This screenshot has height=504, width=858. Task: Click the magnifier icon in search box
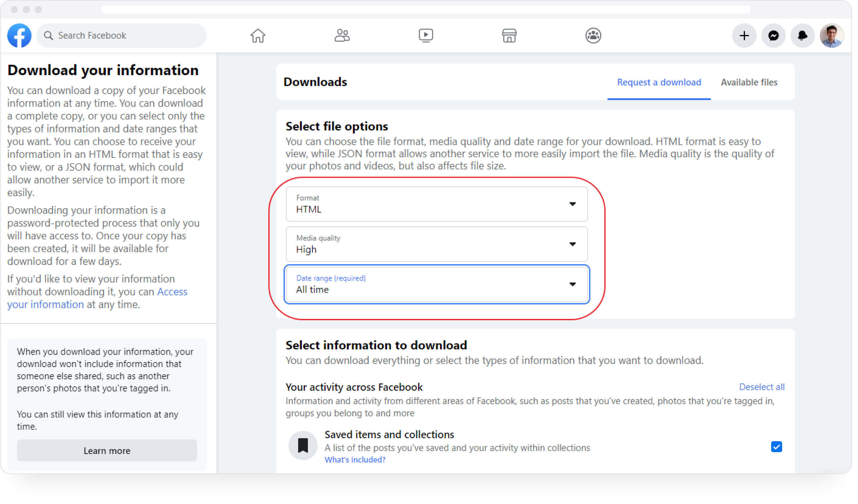pos(49,36)
